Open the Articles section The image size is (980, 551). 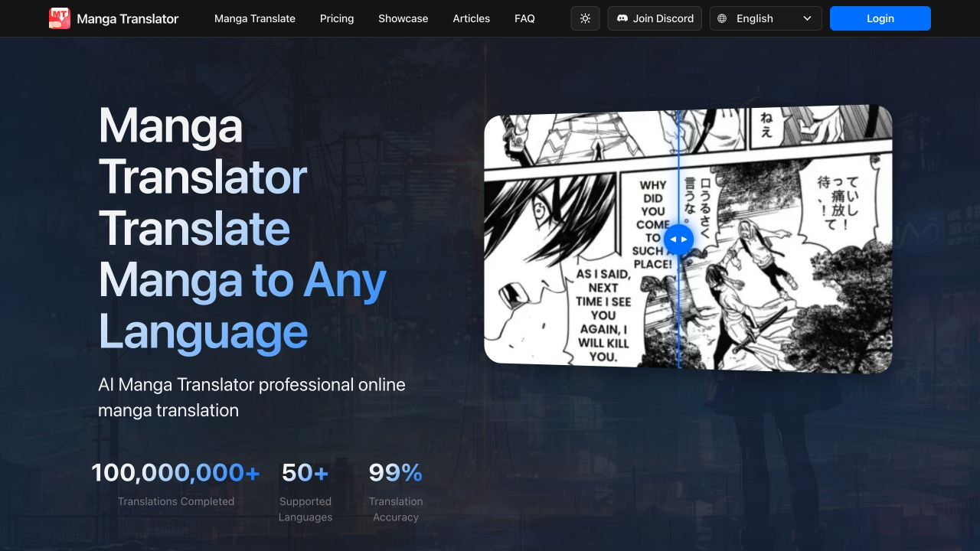[x=472, y=18]
